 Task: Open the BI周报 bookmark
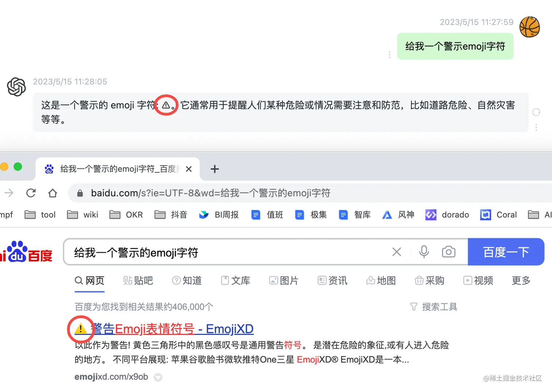[219, 215]
